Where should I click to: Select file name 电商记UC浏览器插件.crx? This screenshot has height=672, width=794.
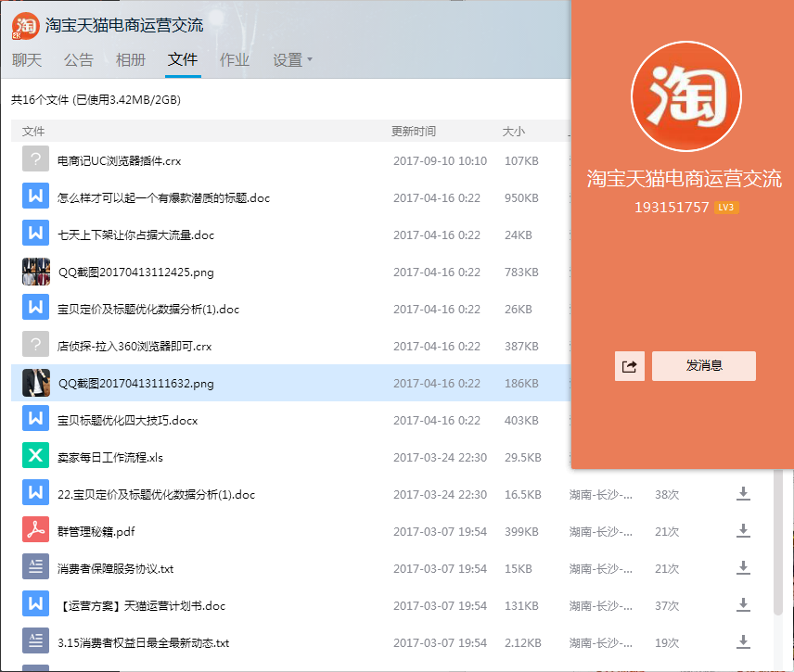point(119,161)
